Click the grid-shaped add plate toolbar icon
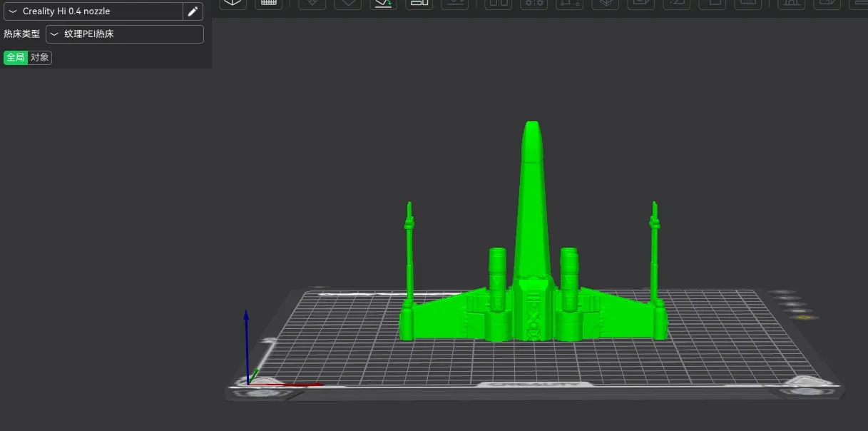Image resolution: width=868 pixels, height=431 pixels. [269, 3]
